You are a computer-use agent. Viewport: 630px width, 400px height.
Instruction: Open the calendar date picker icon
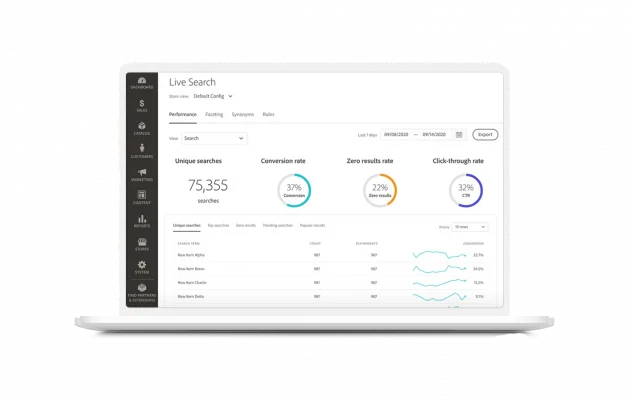[x=459, y=134]
